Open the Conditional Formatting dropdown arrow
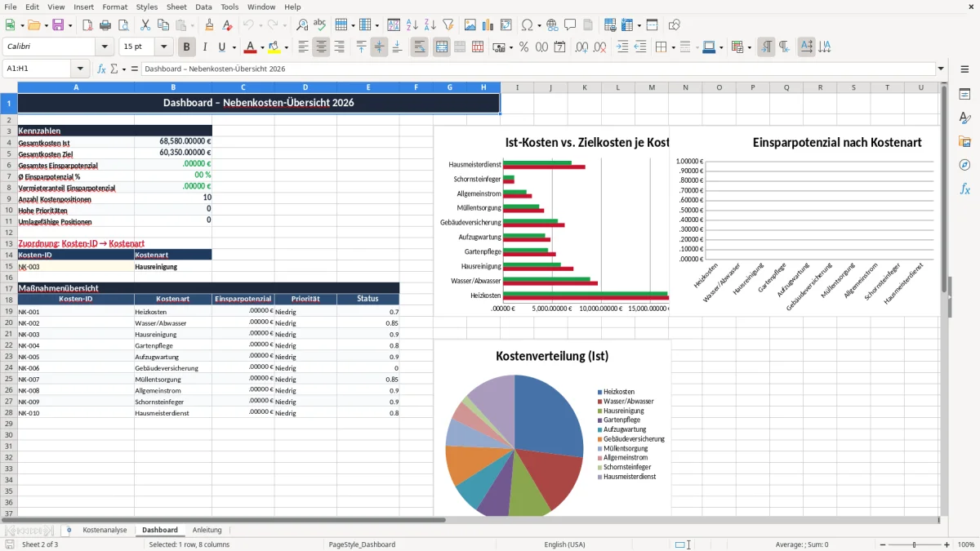This screenshot has width=980, height=551. [x=749, y=47]
